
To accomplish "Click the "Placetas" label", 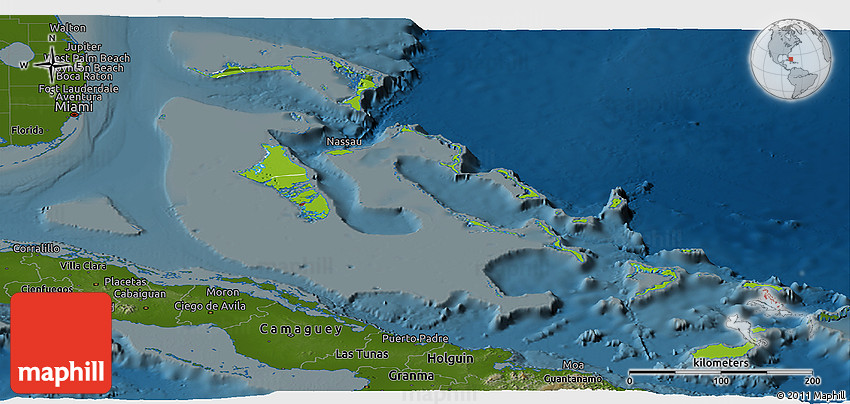I will (125, 282).
